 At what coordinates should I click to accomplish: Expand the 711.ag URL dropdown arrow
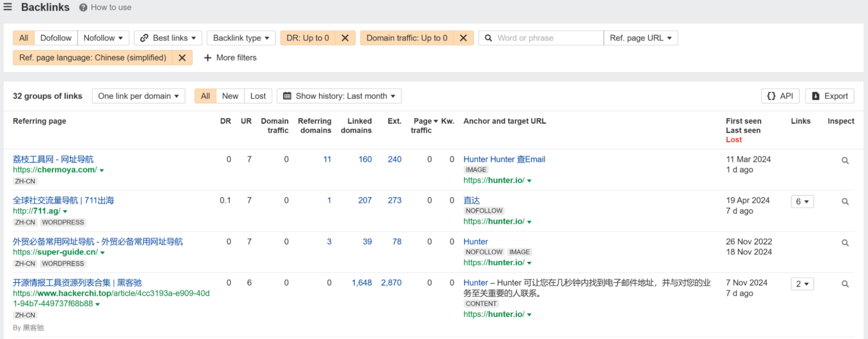click(65, 212)
